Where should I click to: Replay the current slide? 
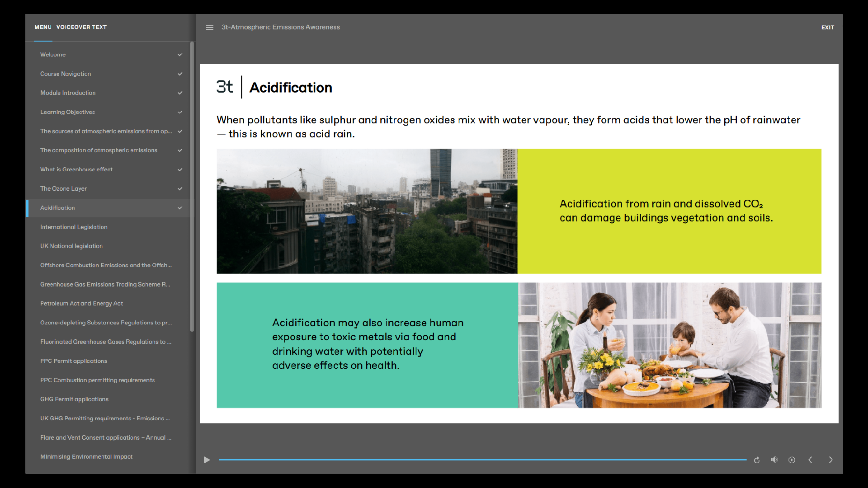point(757,460)
